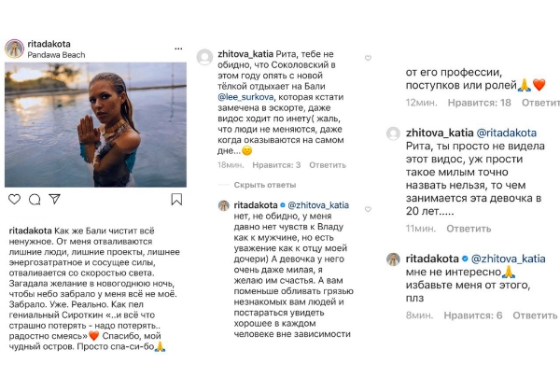The height and width of the screenshot is (392, 560).
Task: View likes «Нравится: 6» on last reply
Action: (473, 315)
